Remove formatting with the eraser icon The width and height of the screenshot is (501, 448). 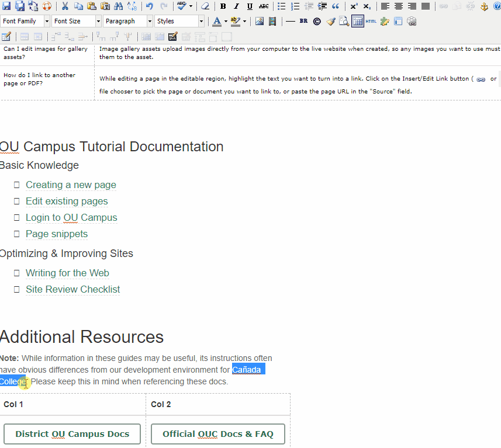point(205,6)
